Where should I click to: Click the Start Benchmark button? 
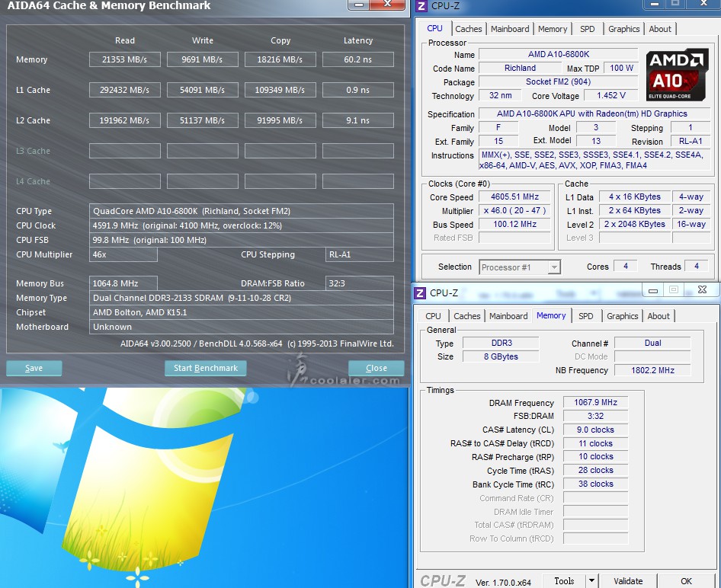206,368
